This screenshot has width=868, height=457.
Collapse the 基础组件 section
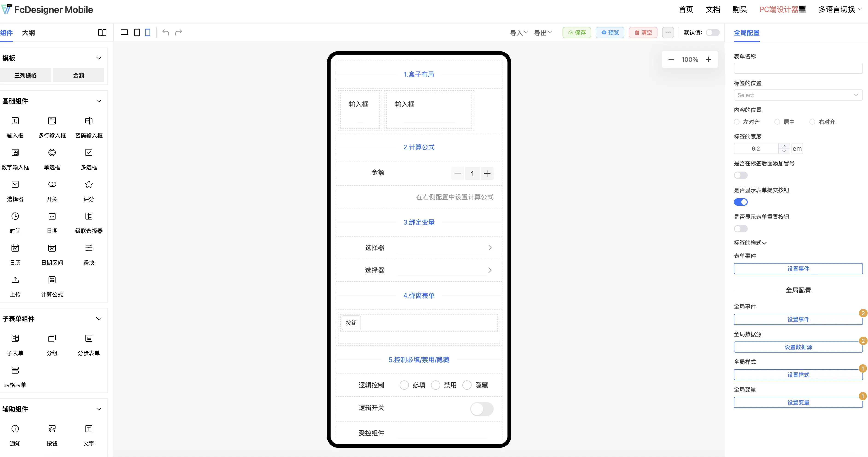pyautogui.click(x=99, y=101)
